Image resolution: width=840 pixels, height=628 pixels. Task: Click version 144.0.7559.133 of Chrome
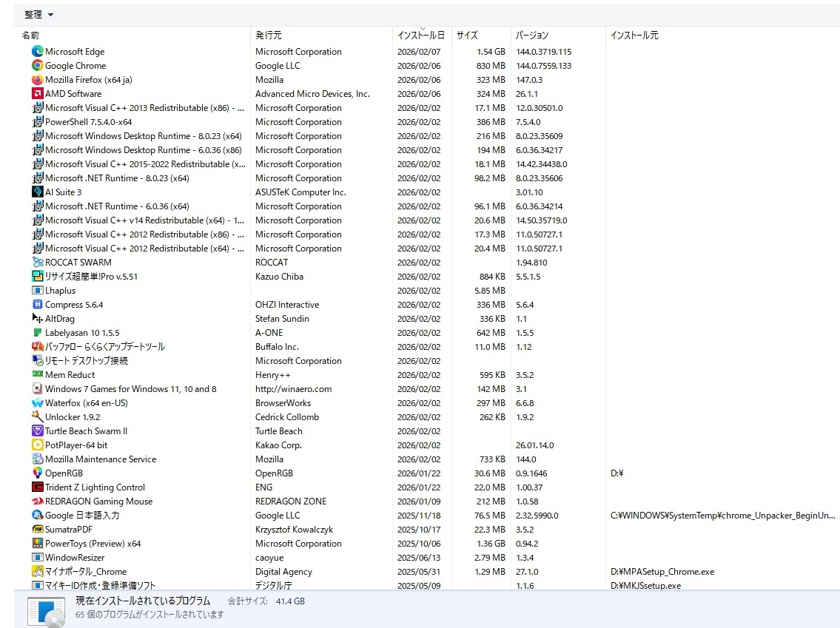click(543, 65)
